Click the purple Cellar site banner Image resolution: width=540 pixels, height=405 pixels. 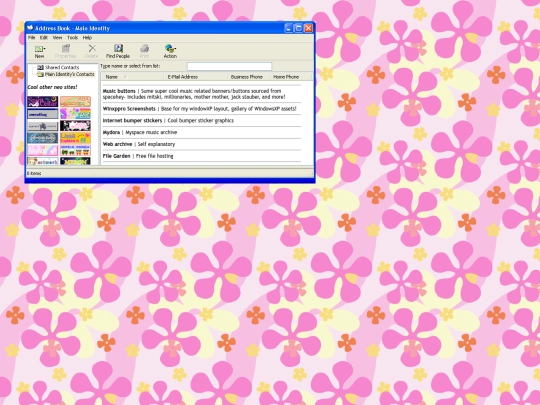click(x=43, y=102)
